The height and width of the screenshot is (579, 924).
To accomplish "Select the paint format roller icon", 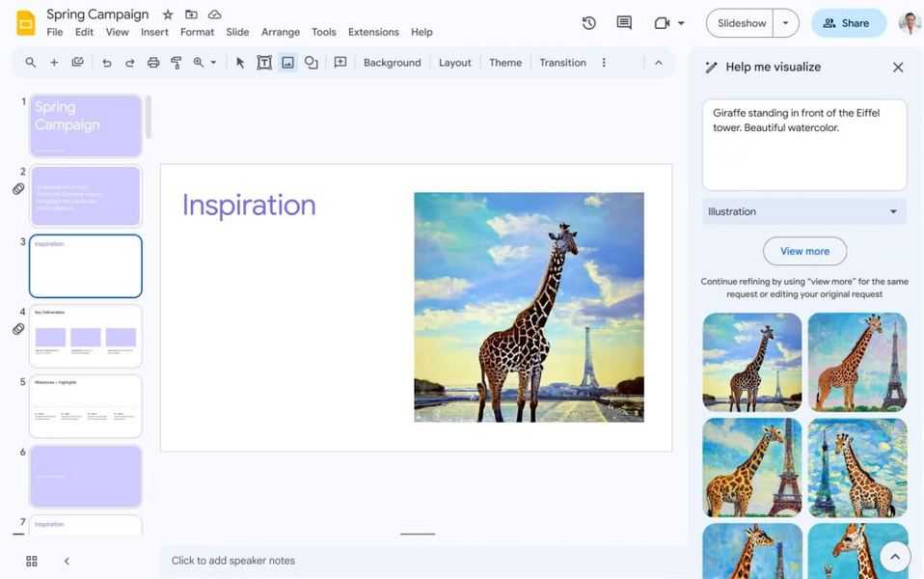I will 177,63.
